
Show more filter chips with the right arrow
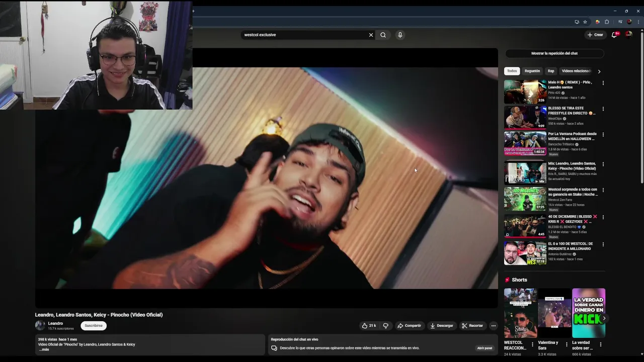point(599,71)
